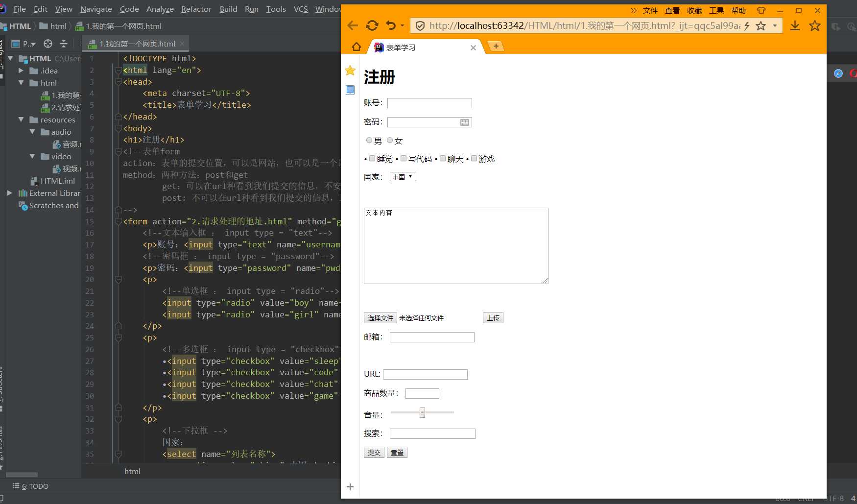Click the 音量 slider handle

pos(422,412)
